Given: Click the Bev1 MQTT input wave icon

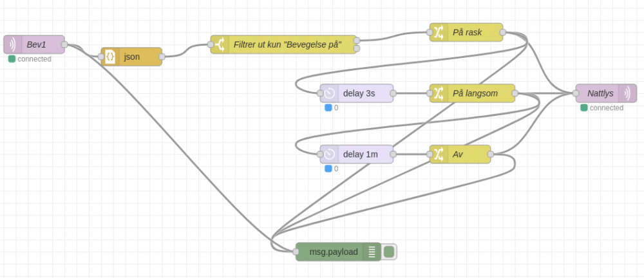Looking at the screenshot, I should (x=12, y=44).
